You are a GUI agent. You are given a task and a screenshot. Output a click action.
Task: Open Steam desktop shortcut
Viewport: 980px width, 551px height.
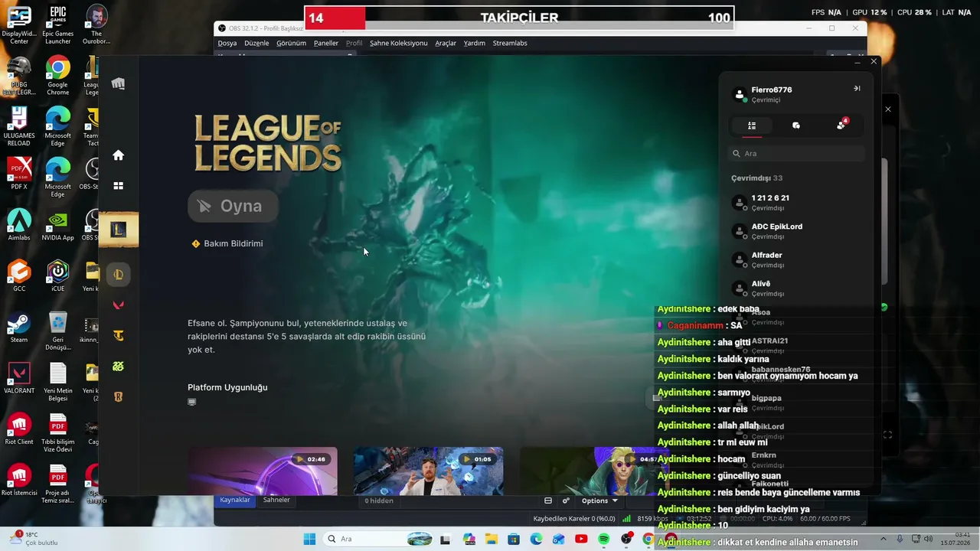pyautogui.click(x=19, y=328)
